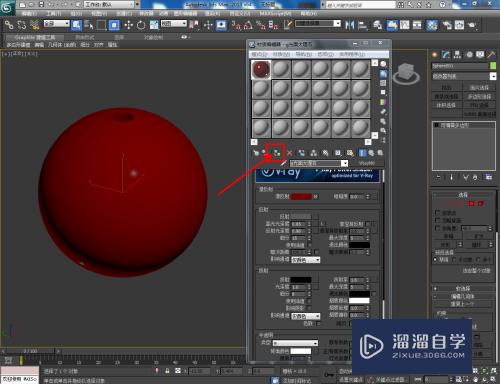
Task: Switch to the Hierarchy command panel tab
Action: [x=457, y=55]
